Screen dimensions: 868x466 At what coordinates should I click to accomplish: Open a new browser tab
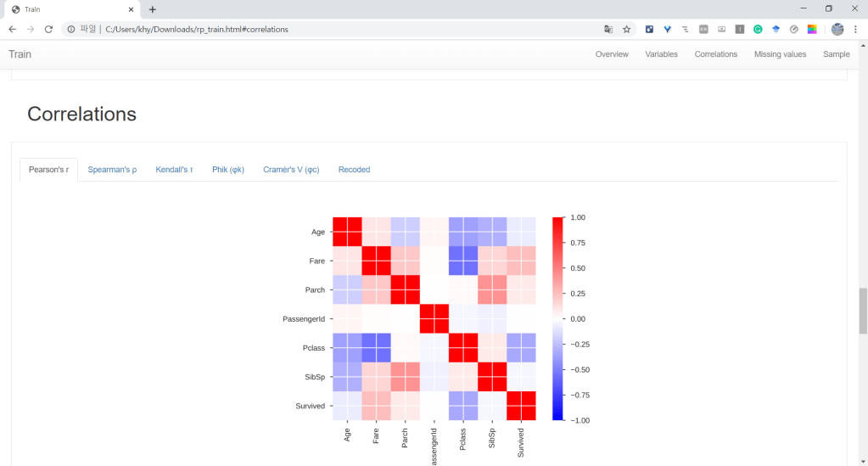click(153, 9)
